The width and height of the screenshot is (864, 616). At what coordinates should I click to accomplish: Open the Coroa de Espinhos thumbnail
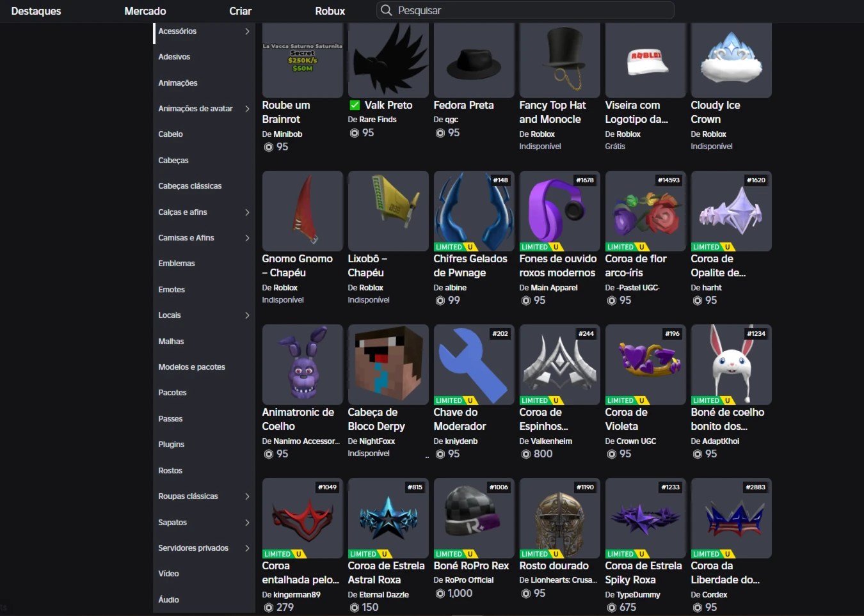[x=560, y=365]
